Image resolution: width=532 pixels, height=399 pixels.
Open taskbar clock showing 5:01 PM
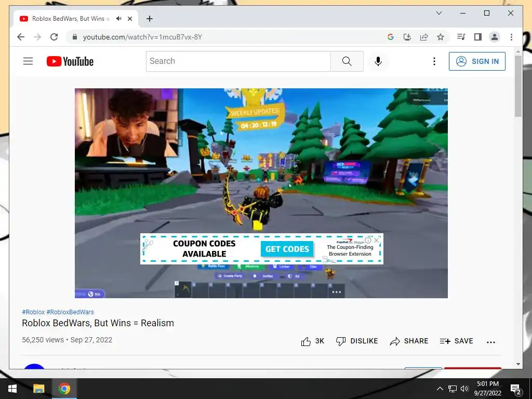point(487,389)
